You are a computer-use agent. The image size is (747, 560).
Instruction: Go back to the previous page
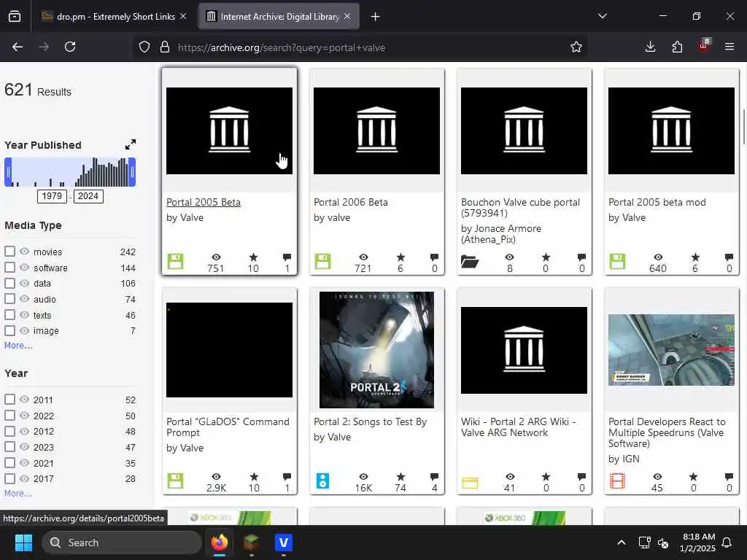click(18, 47)
